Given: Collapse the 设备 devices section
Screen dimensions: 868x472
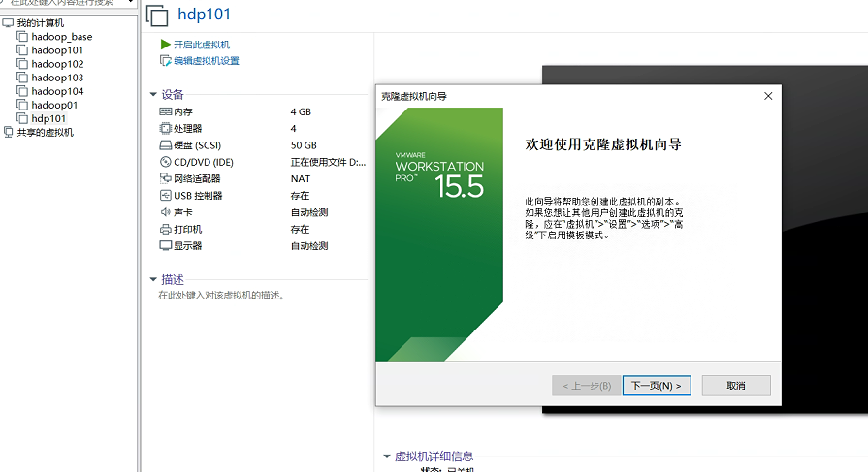Looking at the screenshot, I should coord(153,95).
